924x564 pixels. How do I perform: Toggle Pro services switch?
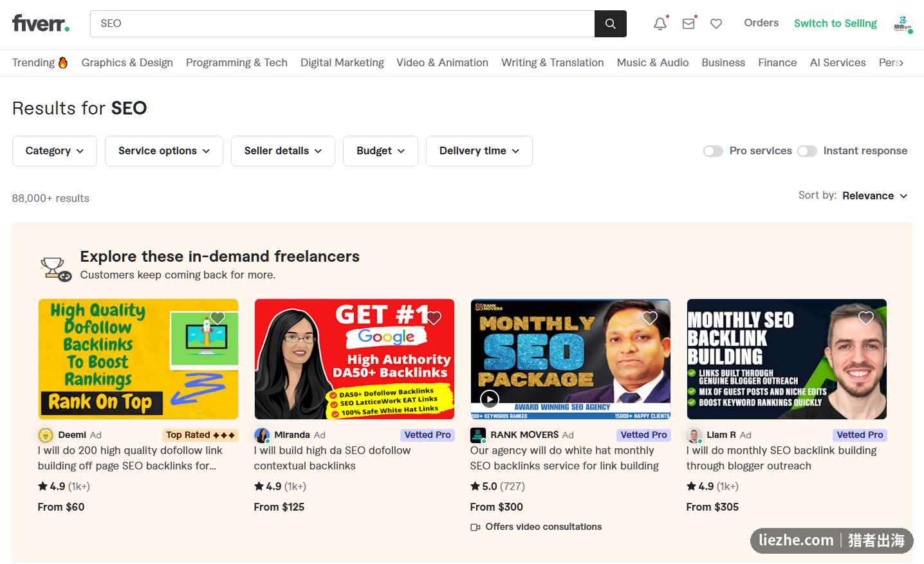coord(713,151)
